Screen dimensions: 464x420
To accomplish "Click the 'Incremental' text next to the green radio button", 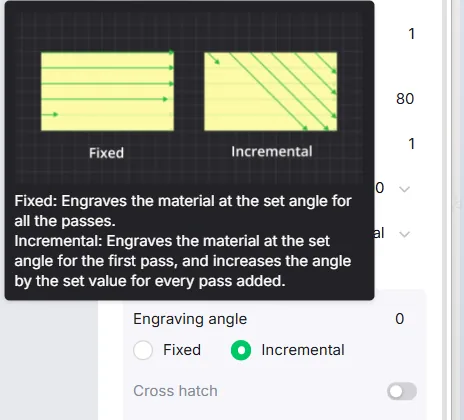I will click(x=303, y=350).
